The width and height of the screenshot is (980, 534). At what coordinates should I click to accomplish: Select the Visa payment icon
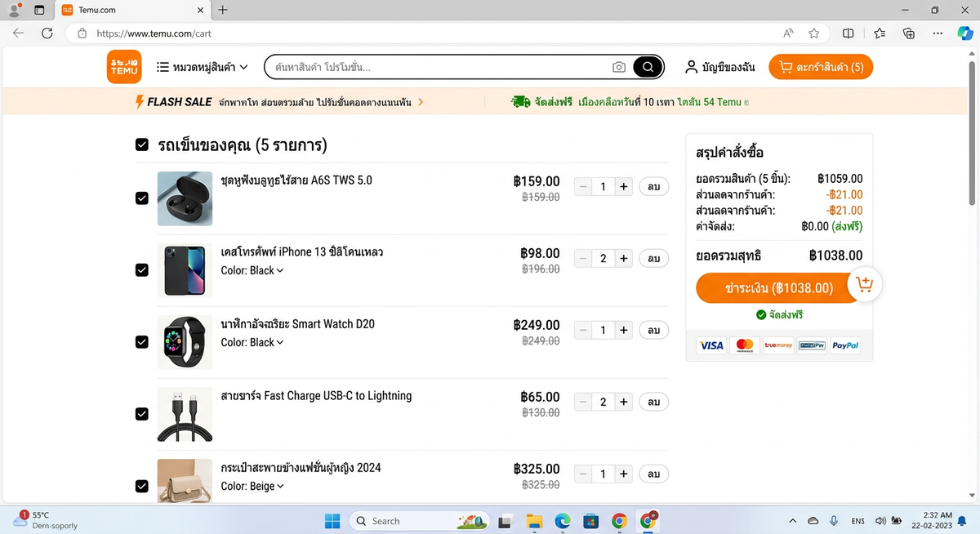[711, 345]
